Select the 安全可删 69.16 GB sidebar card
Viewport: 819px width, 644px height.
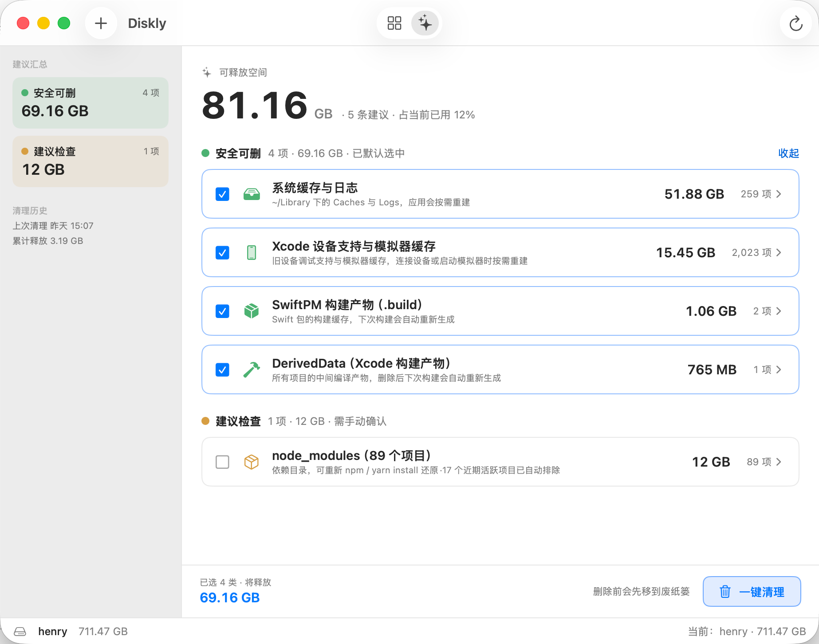point(91,103)
